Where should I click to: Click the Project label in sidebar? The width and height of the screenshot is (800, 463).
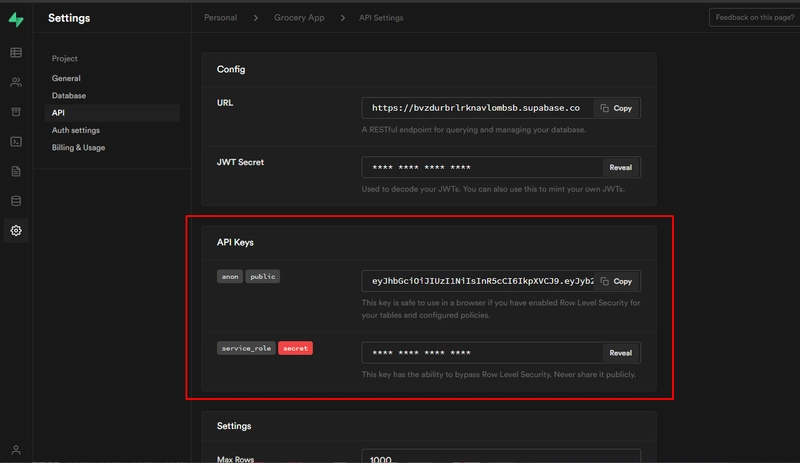pyautogui.click(x=64, y=59)
